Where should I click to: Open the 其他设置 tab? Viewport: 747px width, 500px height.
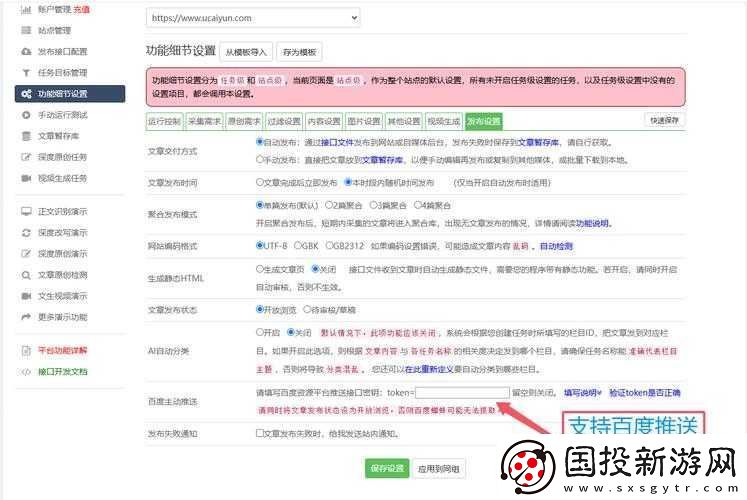click(x=404, y=121)
